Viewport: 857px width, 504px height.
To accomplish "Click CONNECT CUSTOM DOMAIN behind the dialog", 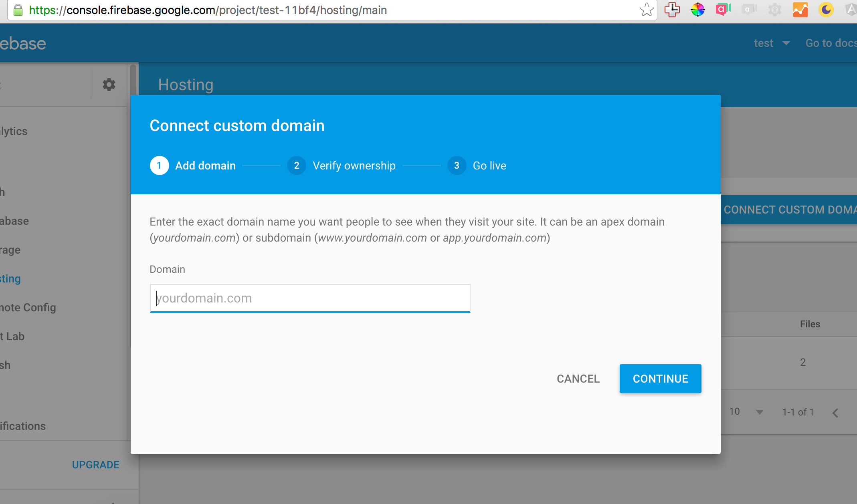I will (x=789, y=210).
